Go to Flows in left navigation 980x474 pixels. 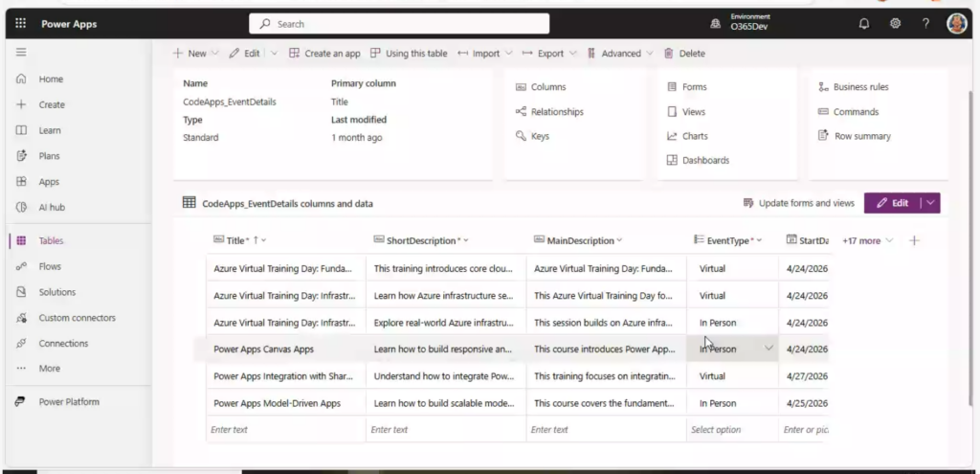pyautogui.click(x=49, y=266)
